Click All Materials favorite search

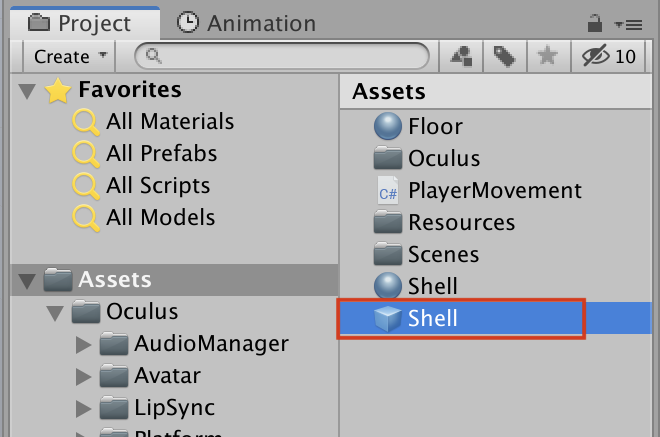[x=169, y=122]
